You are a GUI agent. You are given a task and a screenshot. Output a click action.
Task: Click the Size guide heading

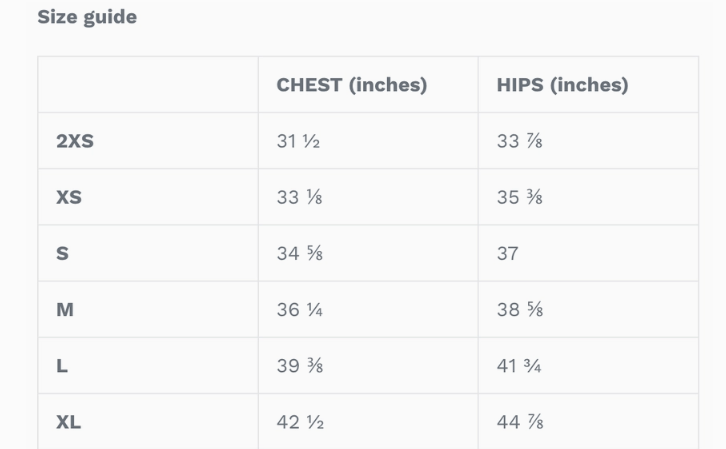point(87,17)
